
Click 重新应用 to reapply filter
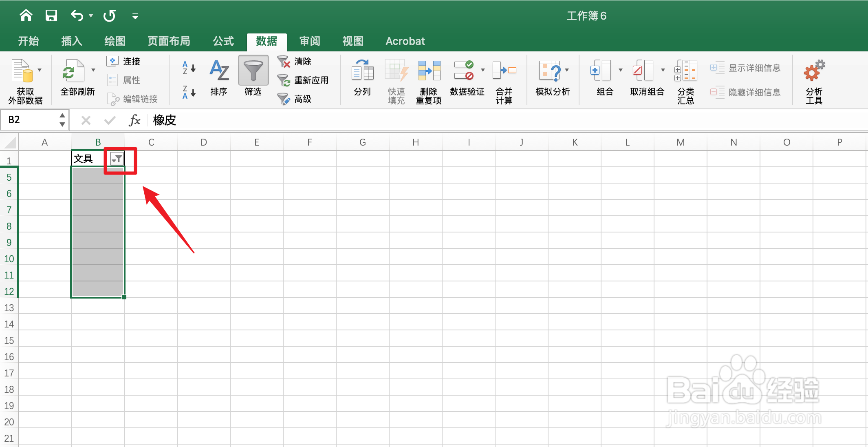[311, 80]
